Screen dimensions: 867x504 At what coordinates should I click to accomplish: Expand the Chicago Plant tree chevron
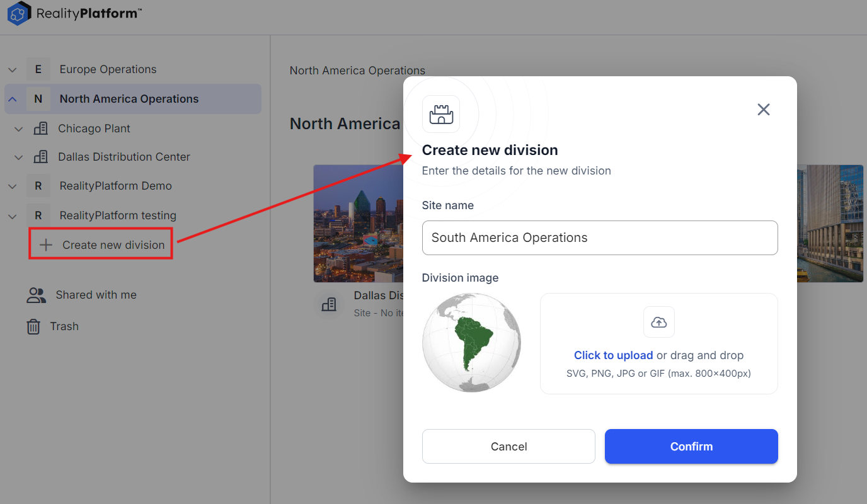pyautogui.click(x=19, y=129)
